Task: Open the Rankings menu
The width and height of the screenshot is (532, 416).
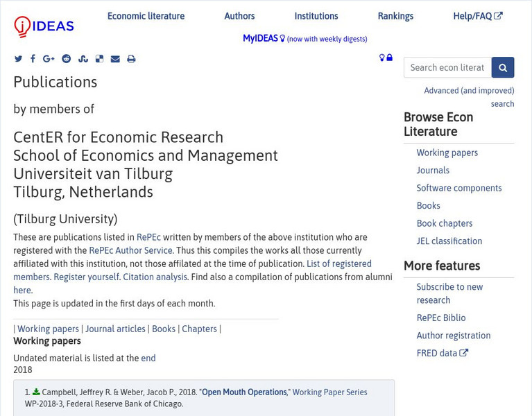Action: pyautogui.click(x=395, y=16)
